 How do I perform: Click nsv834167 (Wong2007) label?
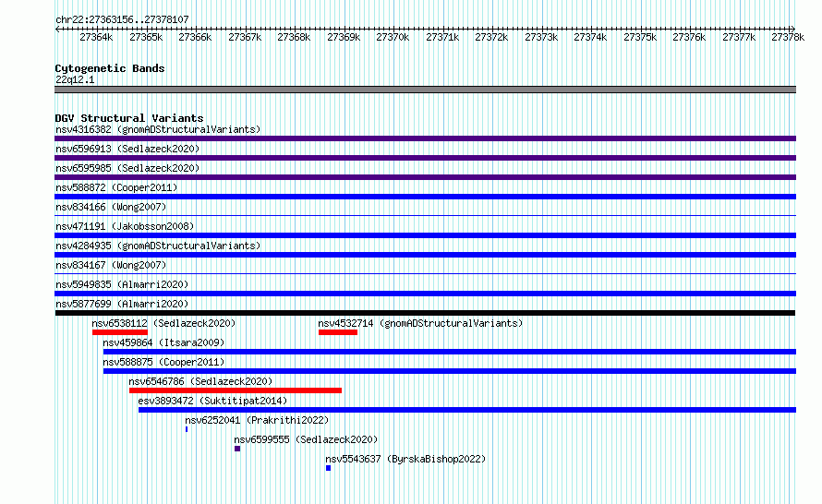point(111,265)
